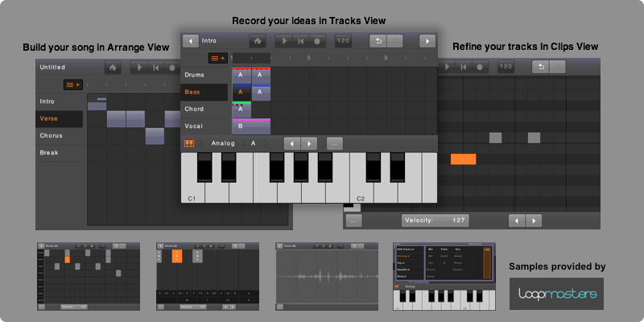Start playback in the Arrange View
The height and width of the screenshot is (322, 644).
138,68
